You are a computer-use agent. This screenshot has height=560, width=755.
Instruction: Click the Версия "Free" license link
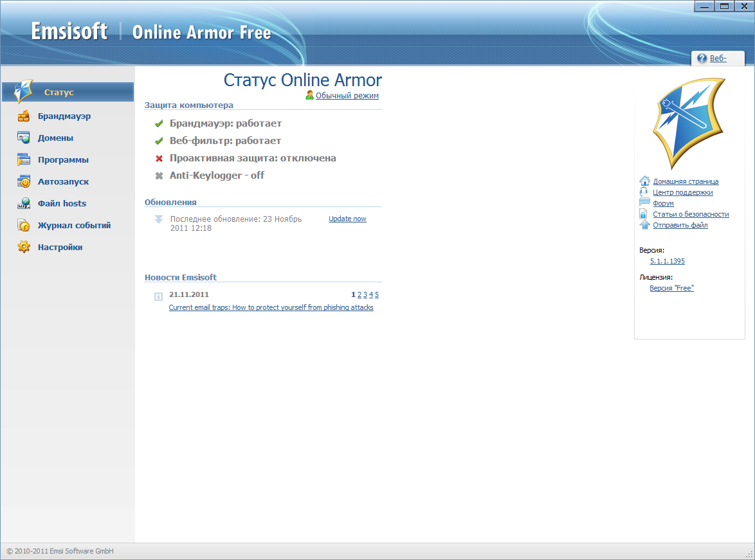(x=671, y=288)
